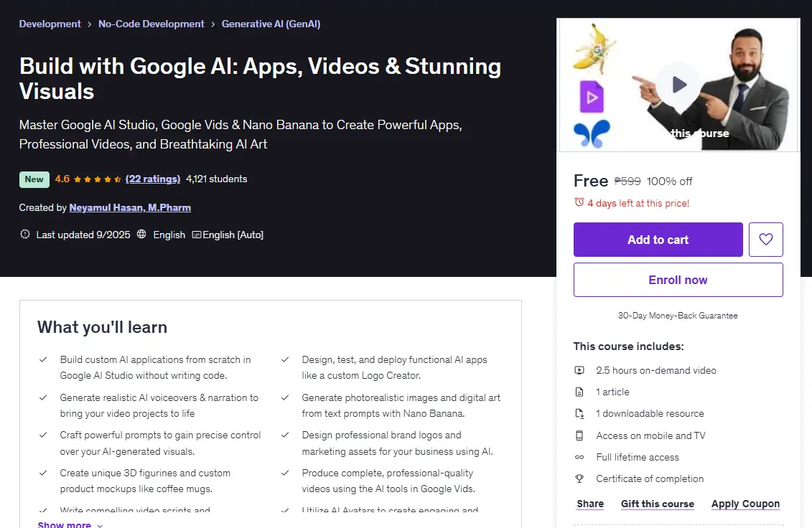Viewport: 812px width, 528px height.
Task: Click checkmark beside Generate photorealistic images
Action: [285, 397]
